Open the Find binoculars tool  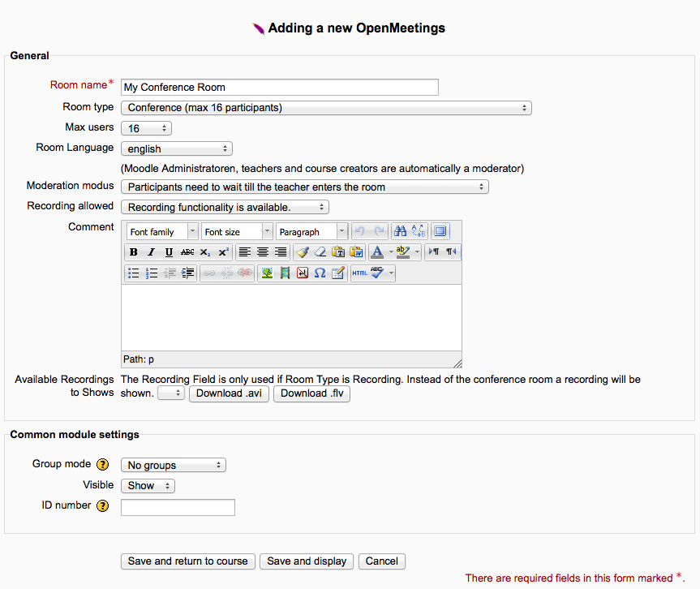(x=400, y=231)
